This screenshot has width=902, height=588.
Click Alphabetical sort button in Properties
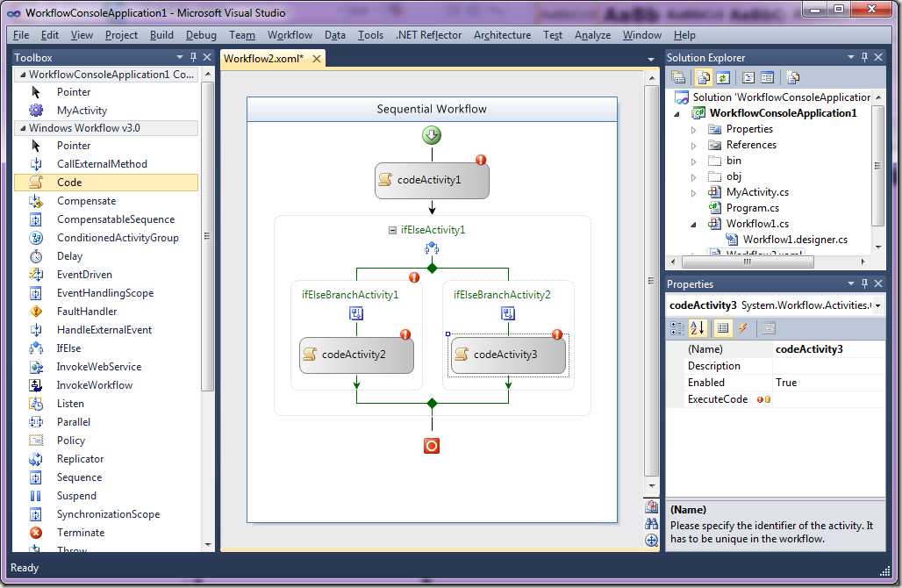coord(697,328)
